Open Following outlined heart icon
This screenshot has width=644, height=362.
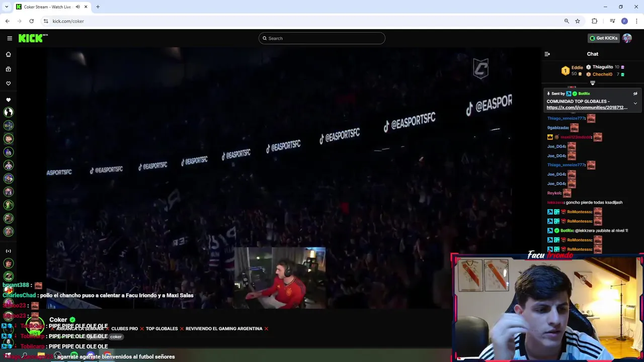click(8, 83)
